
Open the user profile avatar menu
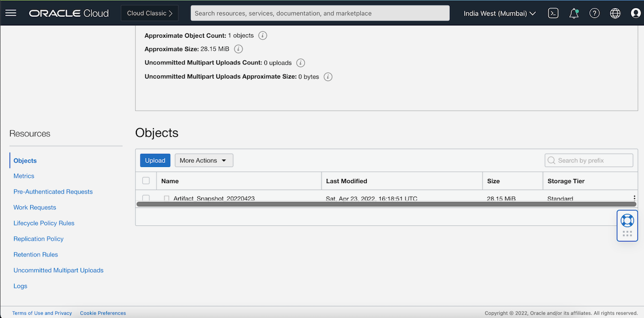tap(635, 13)
